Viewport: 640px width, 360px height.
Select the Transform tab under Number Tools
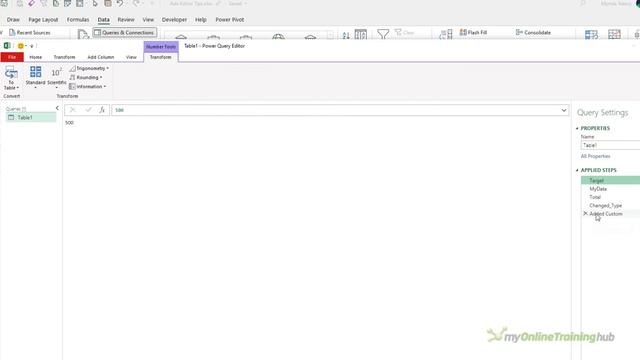coord(160,57)
